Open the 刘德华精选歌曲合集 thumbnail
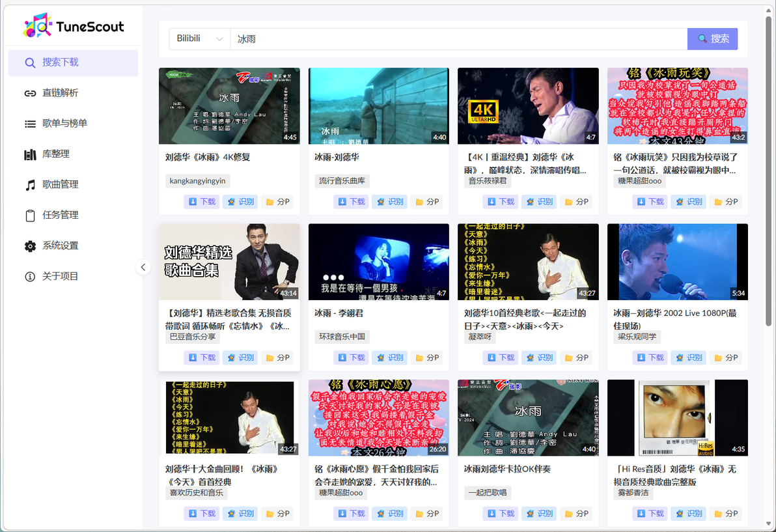This screenshot has height=532, width=776. (229, 262)
